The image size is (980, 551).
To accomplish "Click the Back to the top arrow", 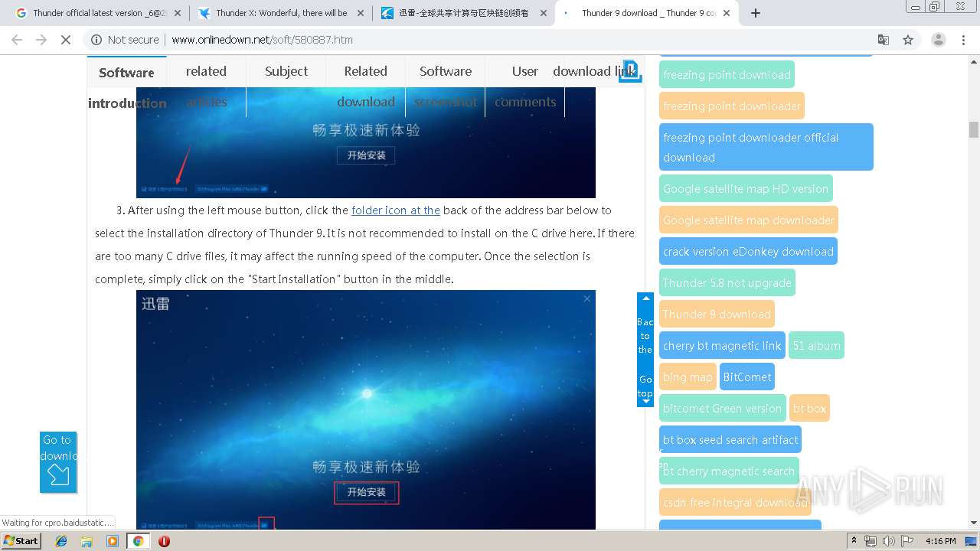I will [x=645, y=298].
